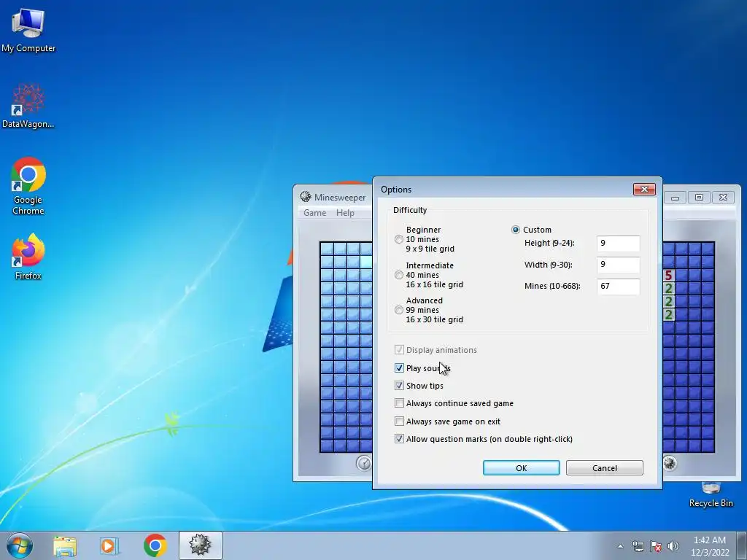Image resolution: width=747 pixels, height=560 pixels.
Task: Toggle the Show tips checkbox
Action: point(399,385)
